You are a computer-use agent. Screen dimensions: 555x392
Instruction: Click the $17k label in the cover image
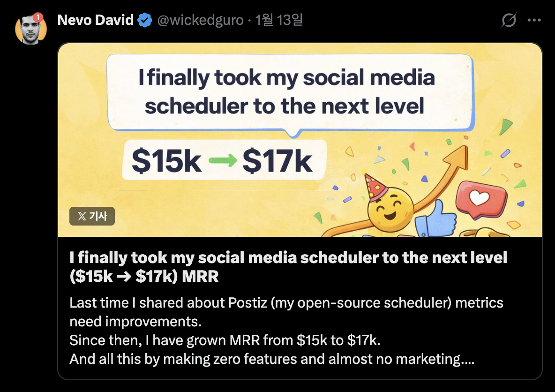[277, 162]
